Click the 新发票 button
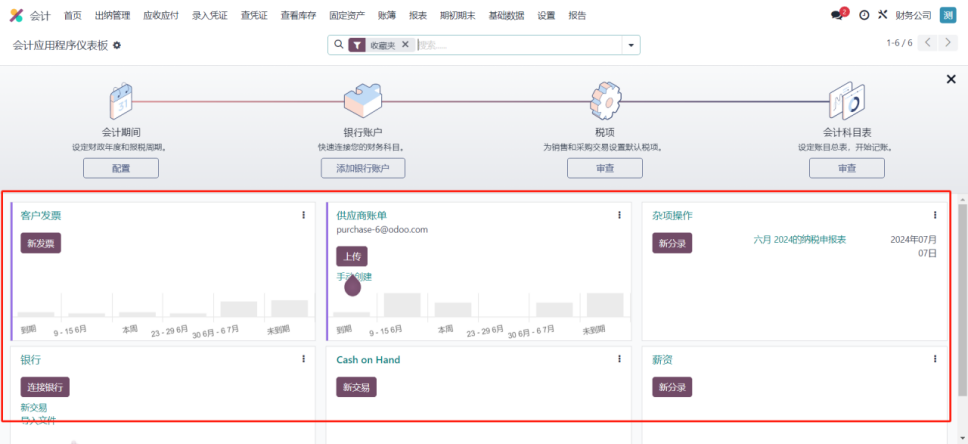The height and width of the screenshot is (444, 968). tap(41, 243)
